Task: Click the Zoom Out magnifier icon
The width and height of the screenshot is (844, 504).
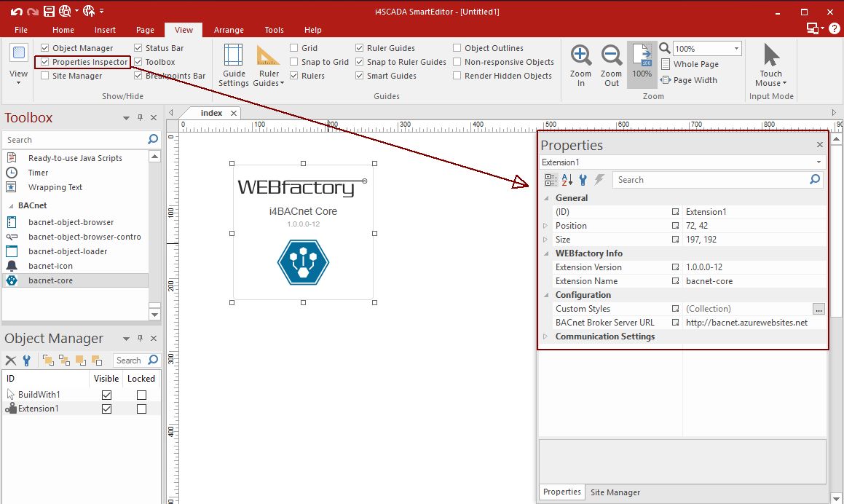Action: (612, 57)
